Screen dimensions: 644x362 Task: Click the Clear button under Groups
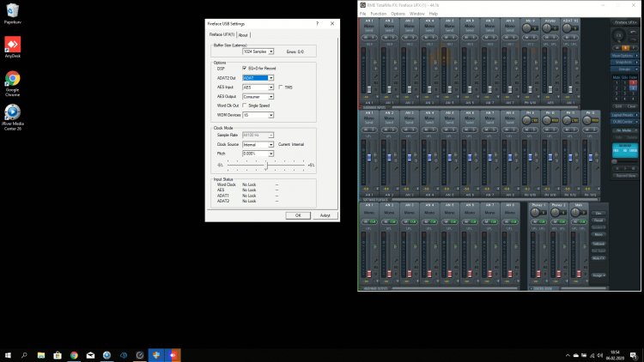[632, 106]
